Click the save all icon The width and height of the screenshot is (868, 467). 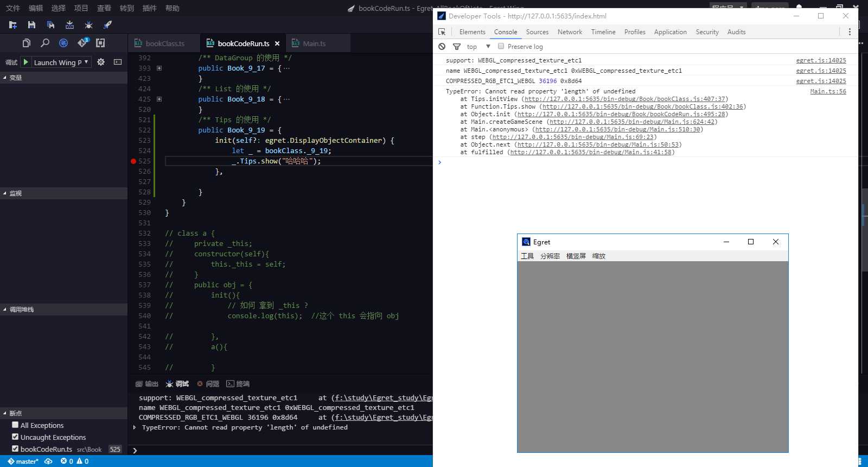pyautogui.click(x=50, y=25)
